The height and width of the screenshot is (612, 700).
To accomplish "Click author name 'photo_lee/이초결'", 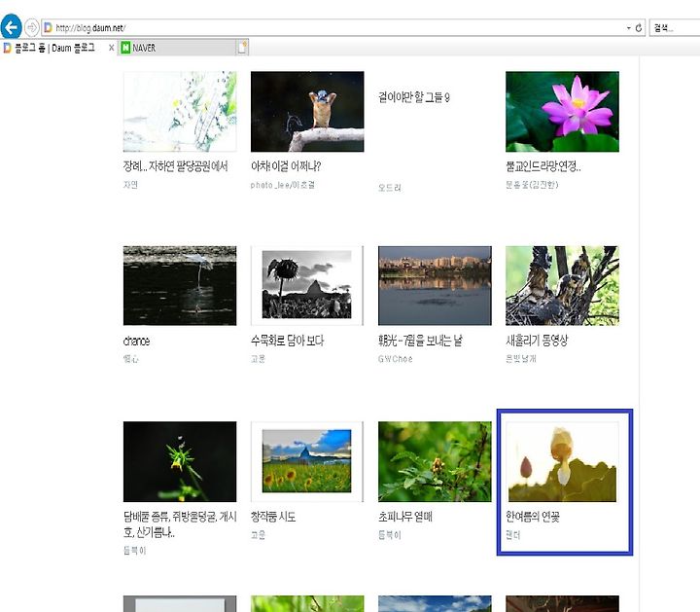I will pos(283,185).
